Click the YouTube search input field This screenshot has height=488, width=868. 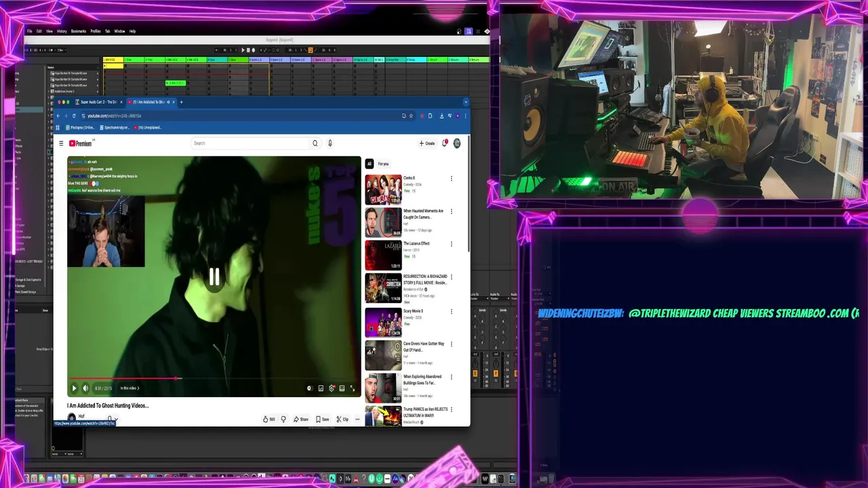tap(250, 143)
